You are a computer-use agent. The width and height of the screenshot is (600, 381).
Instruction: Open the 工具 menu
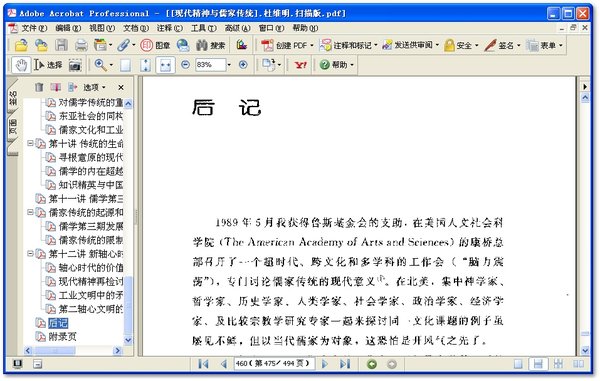click(204, 28)
